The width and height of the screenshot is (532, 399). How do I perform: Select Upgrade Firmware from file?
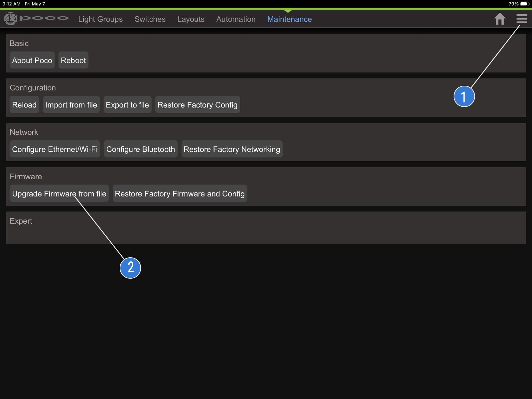pos(59,194)
